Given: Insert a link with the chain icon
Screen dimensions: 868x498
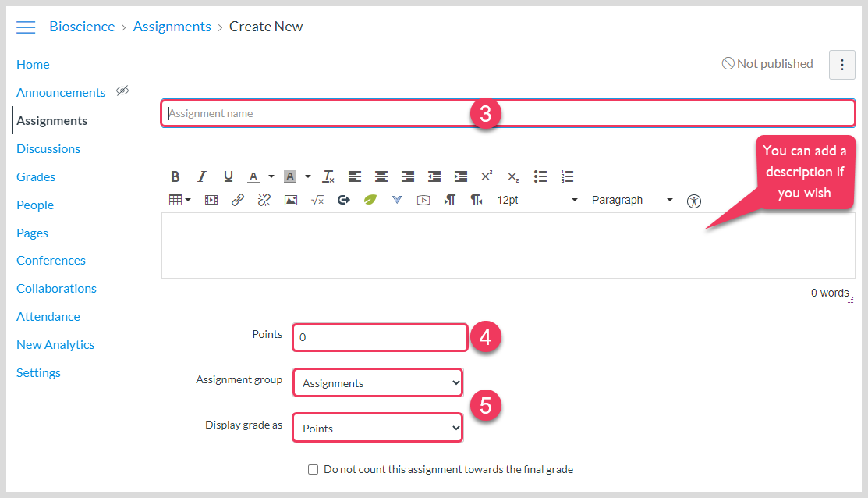Looking at the screenshot, I should pos(238,200).
